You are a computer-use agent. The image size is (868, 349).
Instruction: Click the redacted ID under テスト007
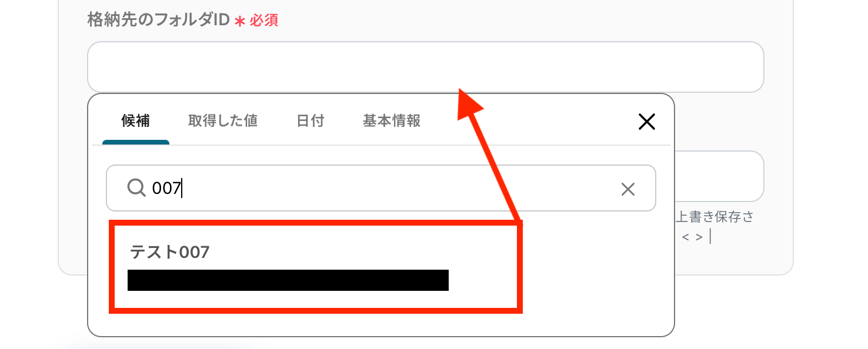[x=288, y=280]
